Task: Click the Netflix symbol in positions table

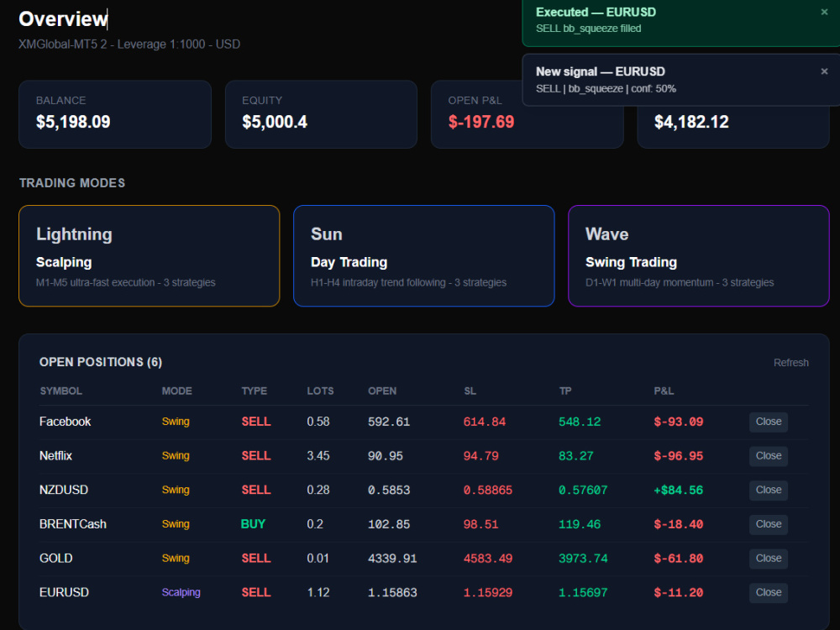Action: point(55,456)
